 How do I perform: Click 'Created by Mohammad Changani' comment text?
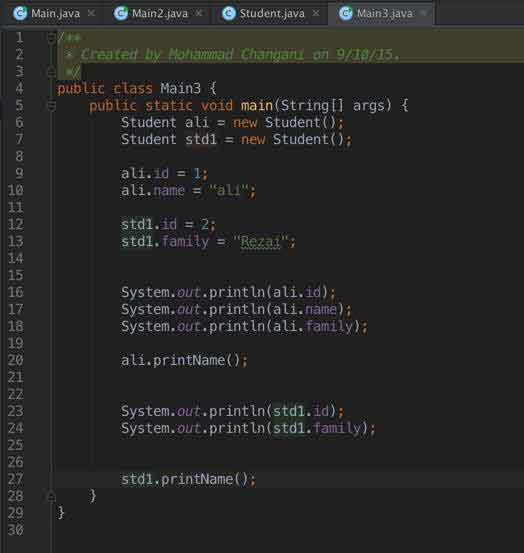[x=192, y=55]
